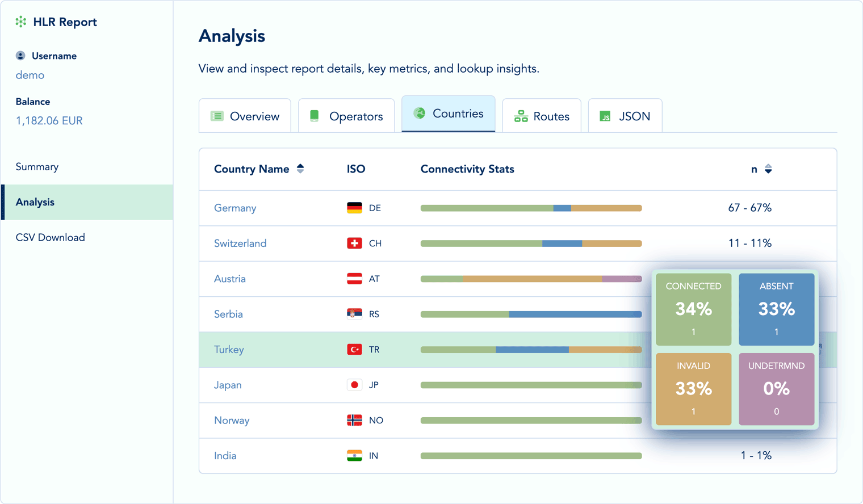The width and height of the screenshot is (863, 504).
Task: Toggle sorting on the Country Name column
Action: (x=300, y=169)
